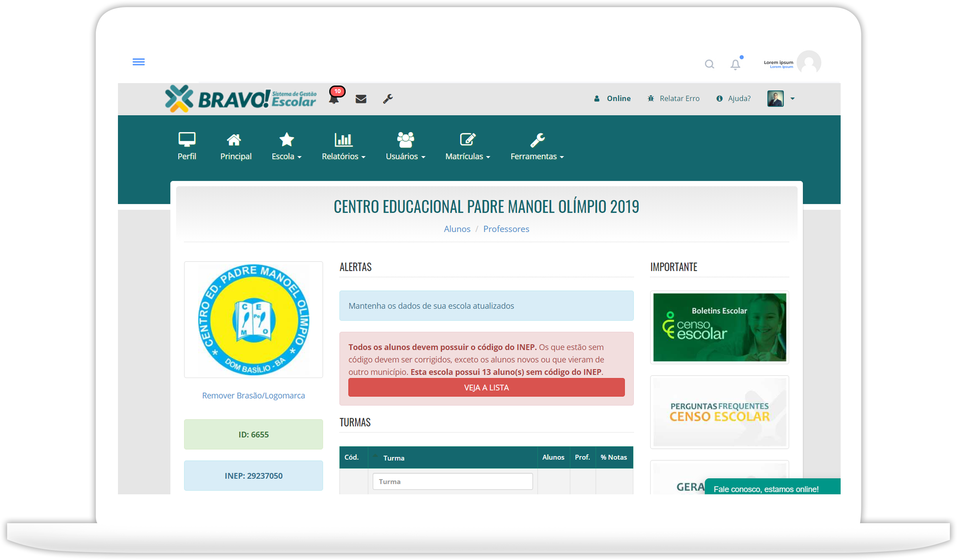Screen dimensions: 957x560
Task: Open the Perfil menu item
Action: [x=187, y=146]
